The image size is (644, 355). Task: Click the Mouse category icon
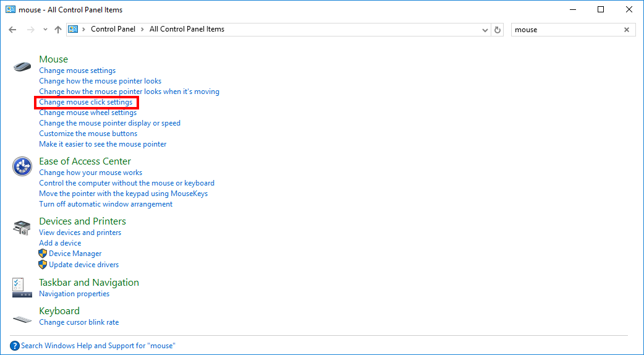[x=22, y=66]
